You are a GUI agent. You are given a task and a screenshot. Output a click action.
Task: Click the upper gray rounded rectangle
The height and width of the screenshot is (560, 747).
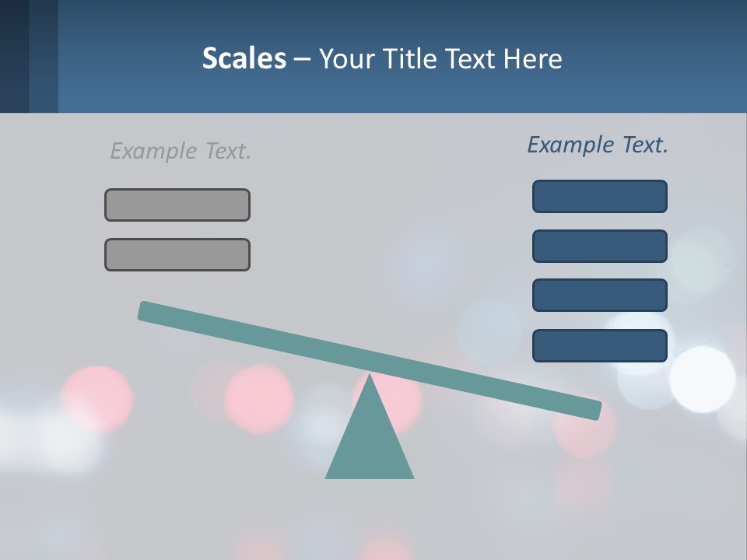[x=177, y=205]
